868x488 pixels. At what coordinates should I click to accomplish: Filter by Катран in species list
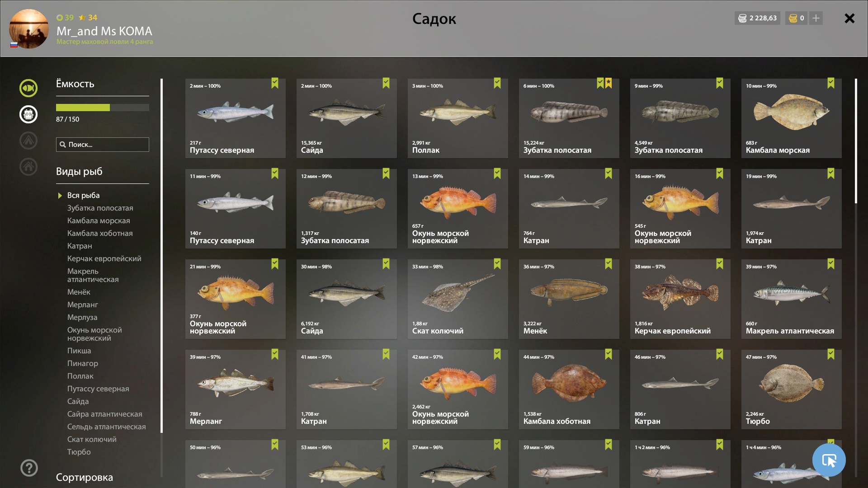80,246
